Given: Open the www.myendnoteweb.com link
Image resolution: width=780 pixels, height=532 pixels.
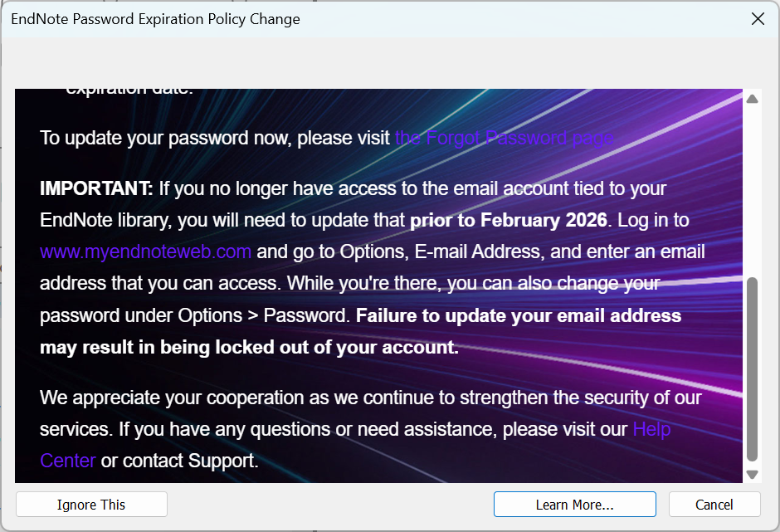Looking at the screenshot, I should [x=145, y=251].
